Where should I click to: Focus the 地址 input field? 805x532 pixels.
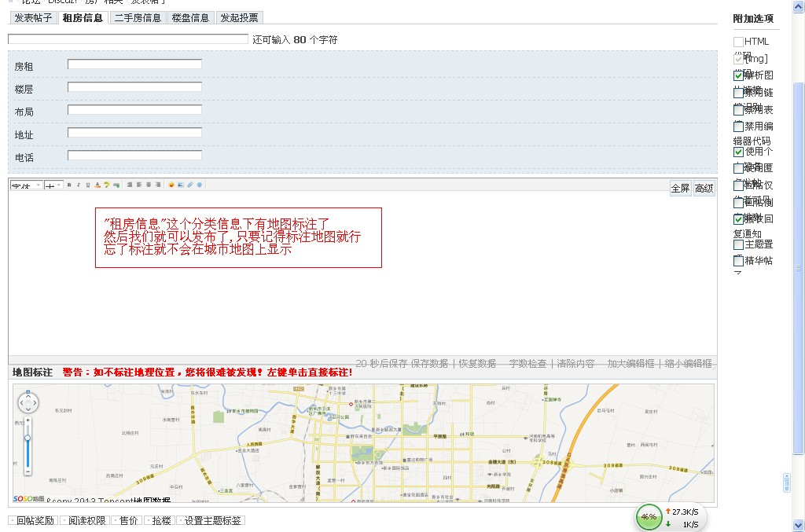click(x=134, y=132)
